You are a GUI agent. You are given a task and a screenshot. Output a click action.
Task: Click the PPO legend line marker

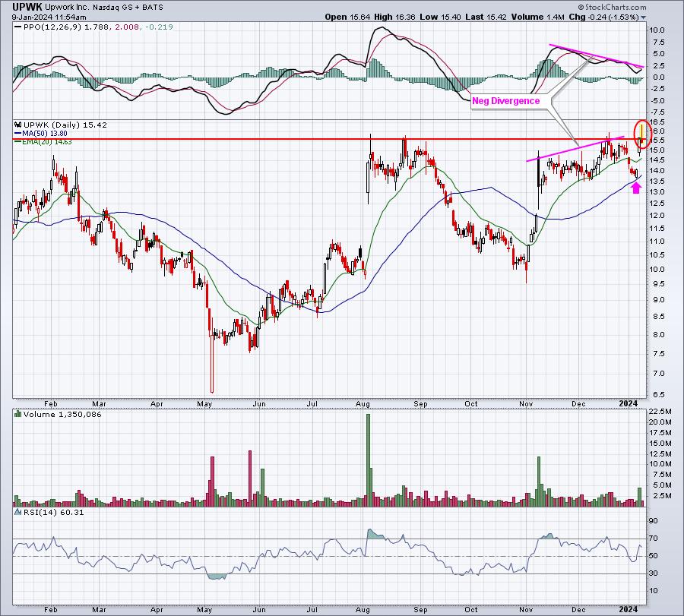click(17, 28)
